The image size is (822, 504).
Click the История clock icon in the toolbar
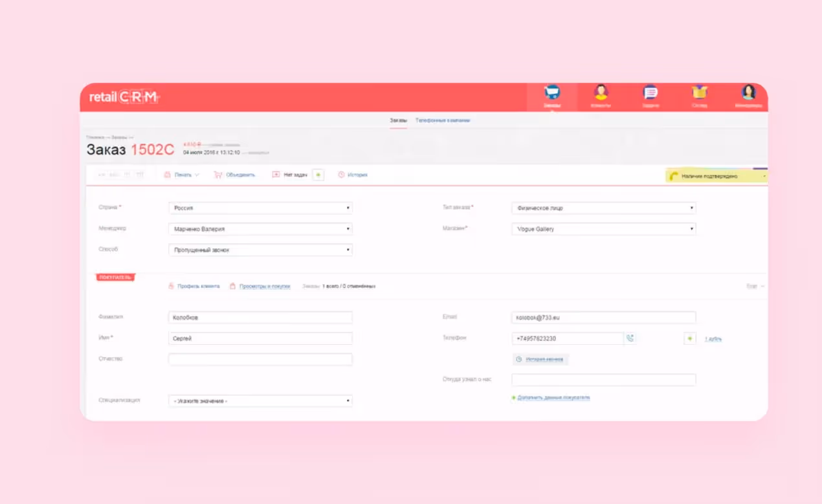click(341, 174)
